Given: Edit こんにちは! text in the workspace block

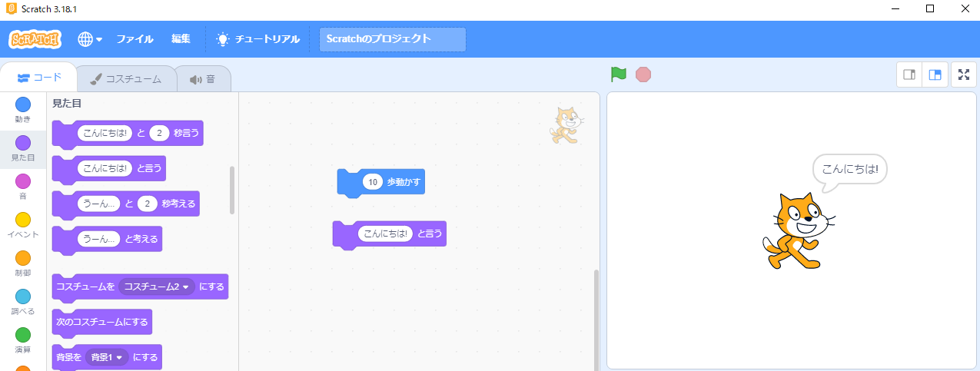Looking at the screenshot, I should click(x=385, y=234).
